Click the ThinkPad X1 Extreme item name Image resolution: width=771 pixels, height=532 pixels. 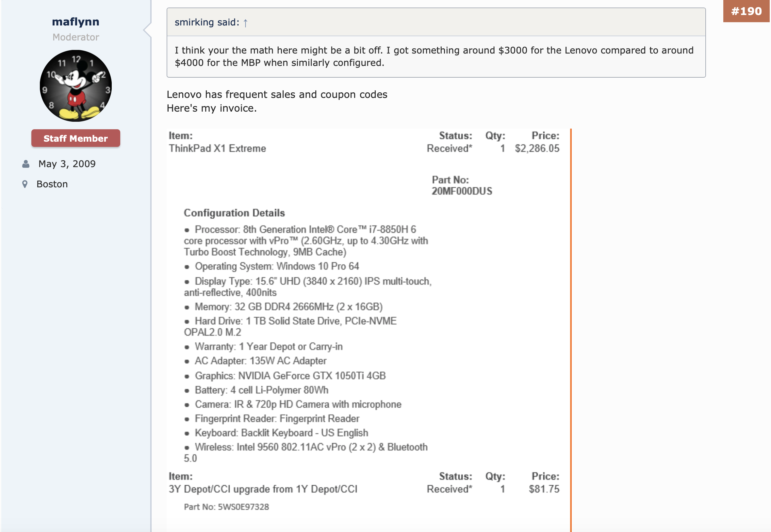(217, 148)
